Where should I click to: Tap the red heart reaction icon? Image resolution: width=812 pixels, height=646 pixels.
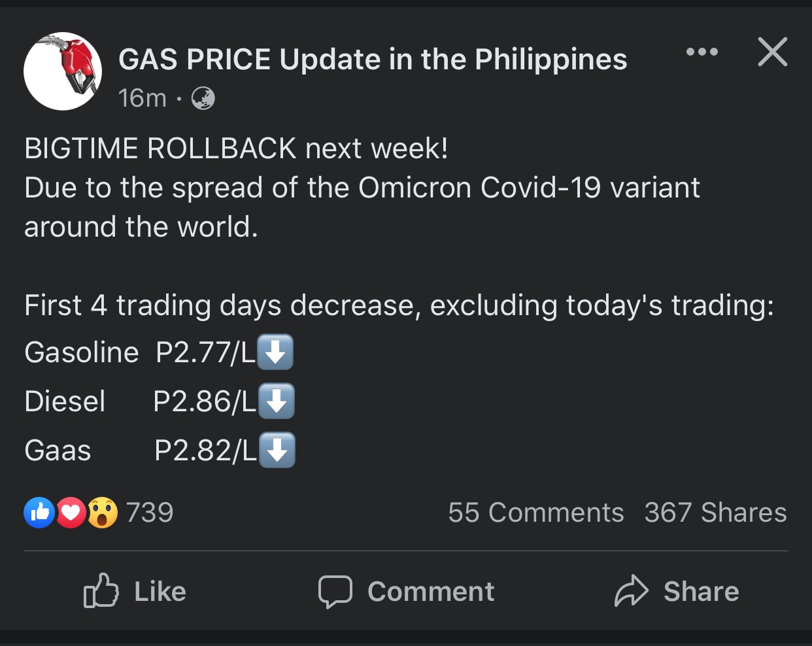pos(71,513)
